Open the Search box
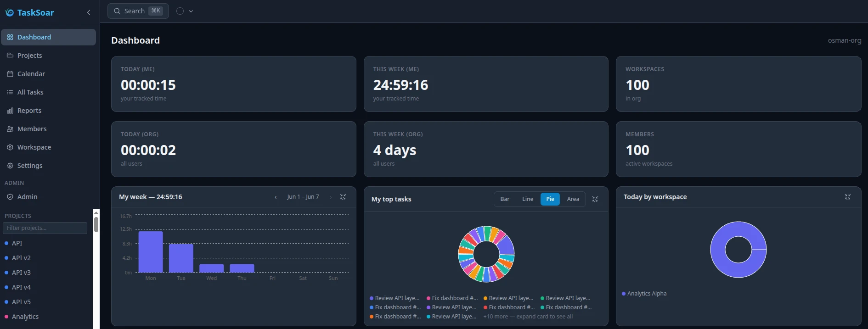The width and height of the screenshot is (868, 329). click(x=138, y=11)
